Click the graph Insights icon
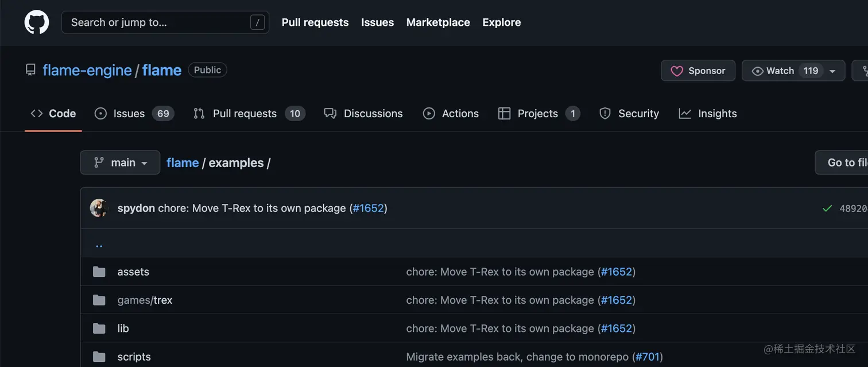 click(x=685, y=113)
